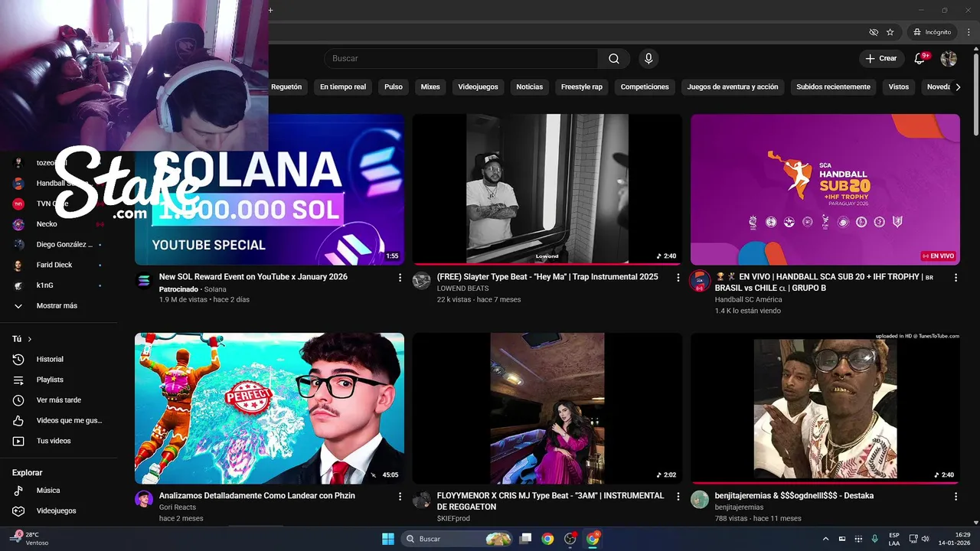This screenshot has width=980, height=551.
Task: Select the En tiempo real chip
Action: 343,87
